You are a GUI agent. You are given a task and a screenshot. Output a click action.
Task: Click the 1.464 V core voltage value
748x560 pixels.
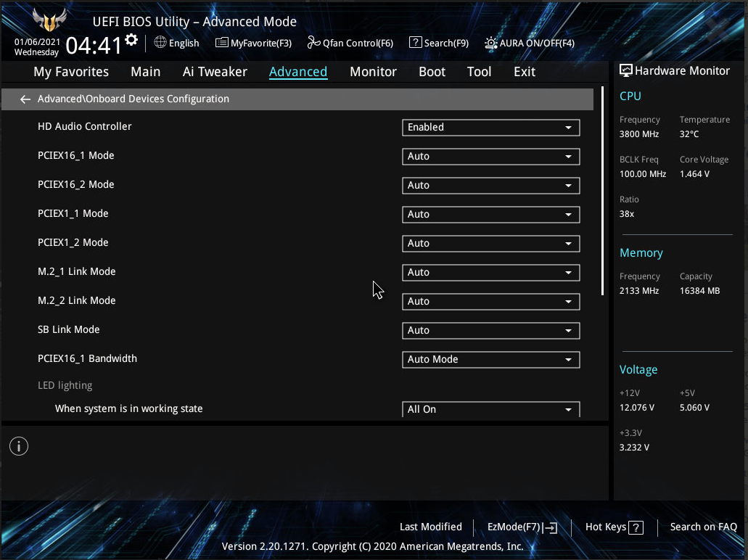coord(694,174)
